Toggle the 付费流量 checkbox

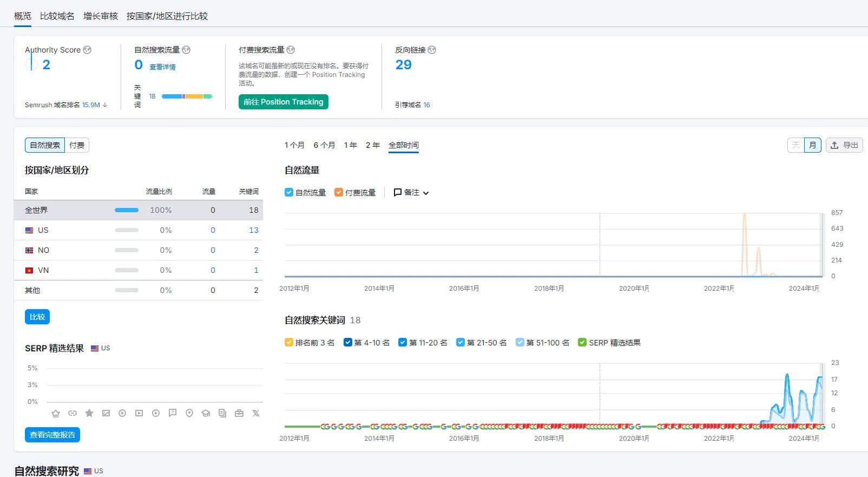[x=339, y=192]
